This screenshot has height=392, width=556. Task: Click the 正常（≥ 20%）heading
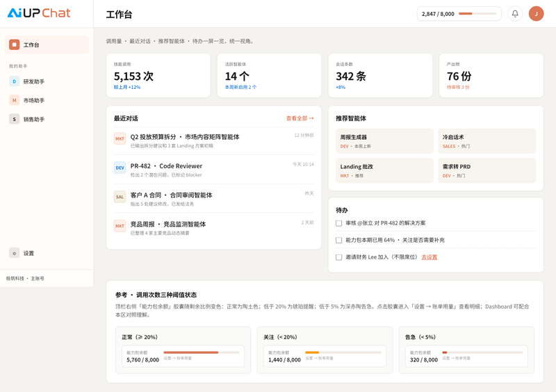140,337
